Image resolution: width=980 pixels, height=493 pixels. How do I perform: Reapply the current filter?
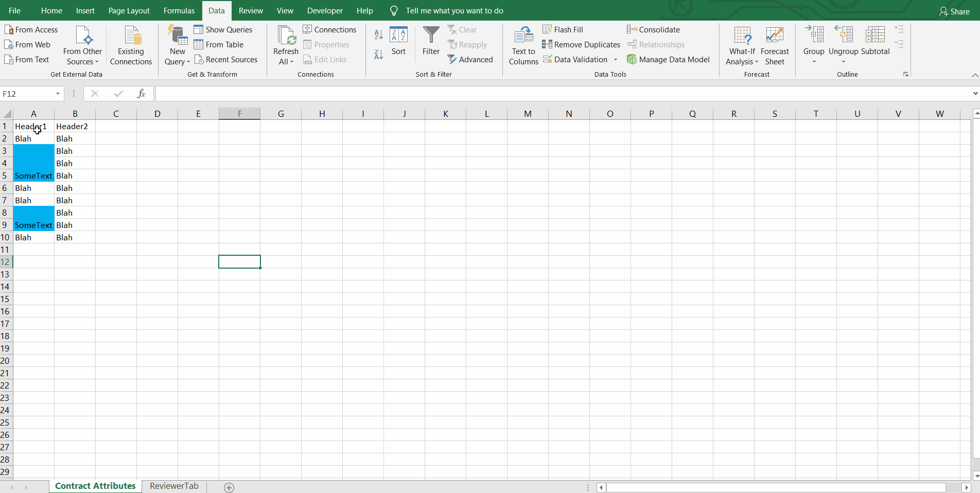pos(467,44)
